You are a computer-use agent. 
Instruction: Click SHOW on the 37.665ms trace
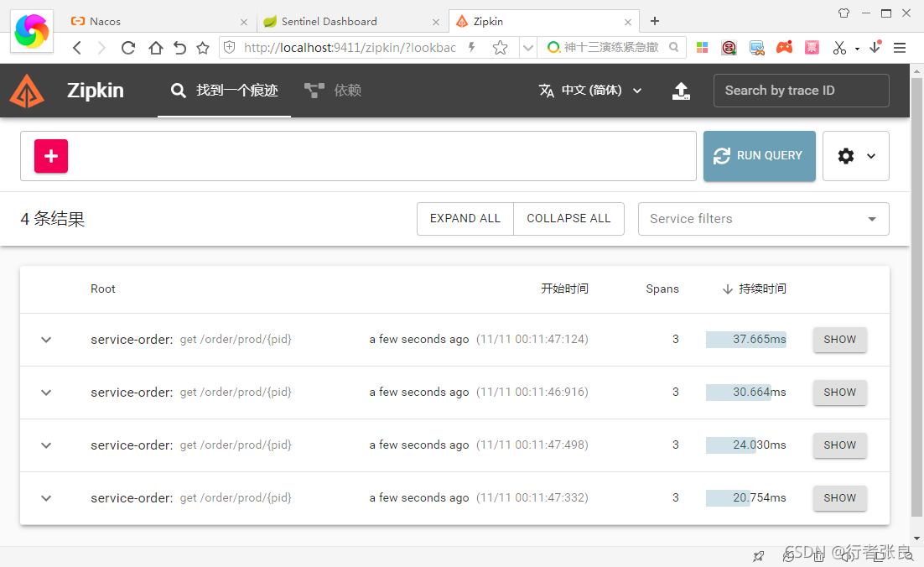pyautogui.click(x=839, y=340)
